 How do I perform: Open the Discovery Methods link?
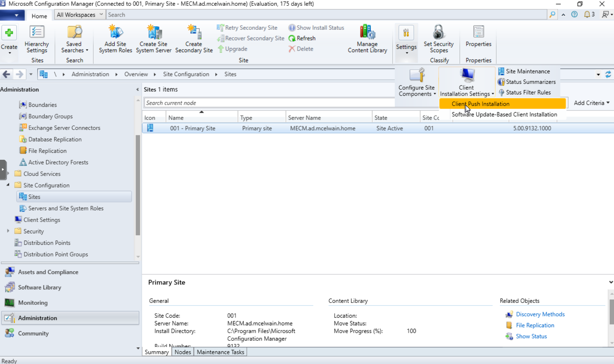540,314
